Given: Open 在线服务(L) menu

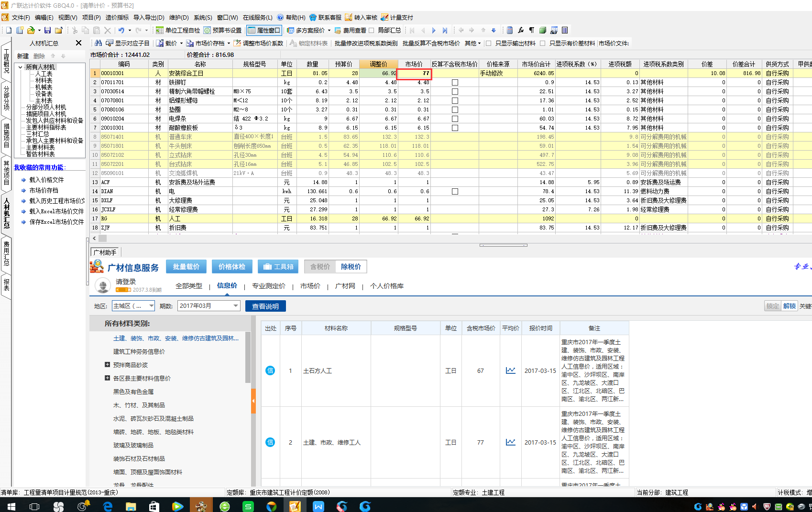Looking at the screenshot, I should tap(258, 17).
